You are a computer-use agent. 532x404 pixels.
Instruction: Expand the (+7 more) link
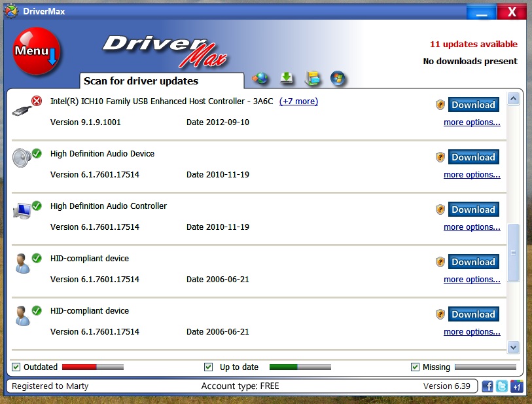click(x=298, y=101)
